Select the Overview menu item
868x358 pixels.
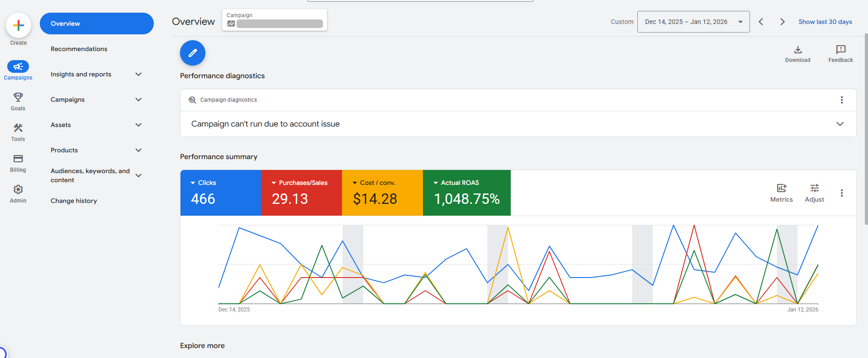(97, 24)
